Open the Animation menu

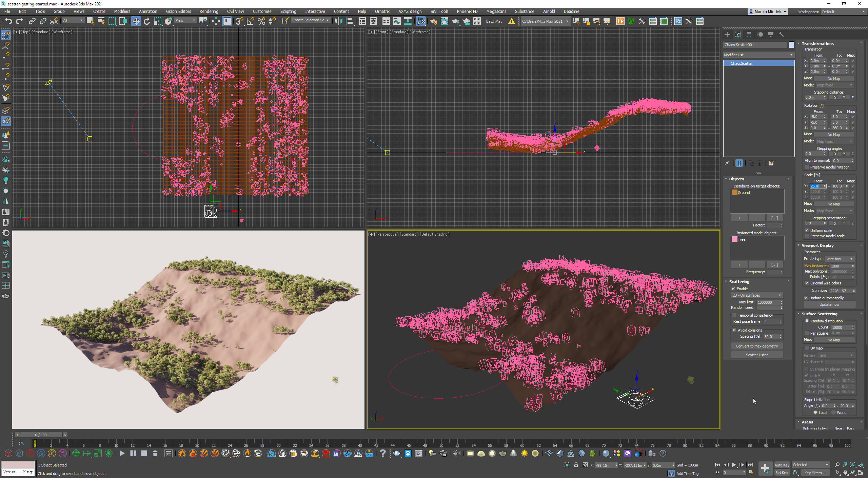[148, 12]
